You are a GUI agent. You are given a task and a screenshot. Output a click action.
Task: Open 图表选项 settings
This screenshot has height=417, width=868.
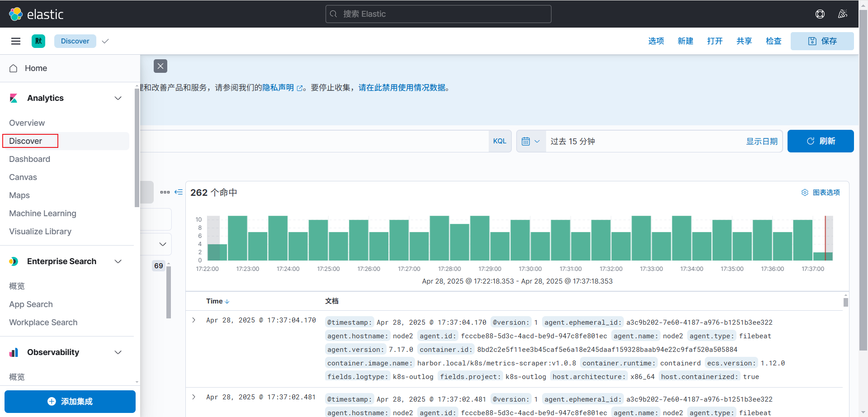tap(821, 192)
